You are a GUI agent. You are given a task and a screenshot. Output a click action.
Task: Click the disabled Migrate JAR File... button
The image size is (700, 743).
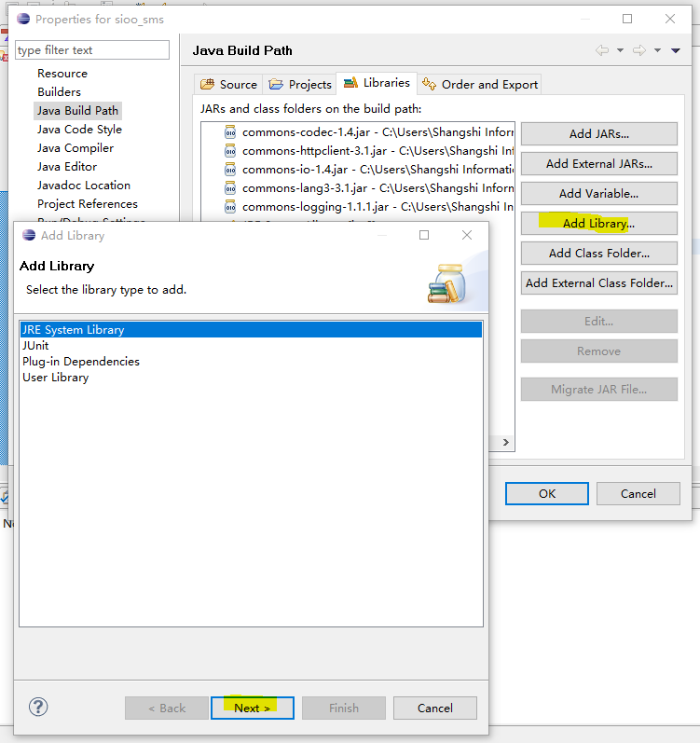tap(599, 390)
